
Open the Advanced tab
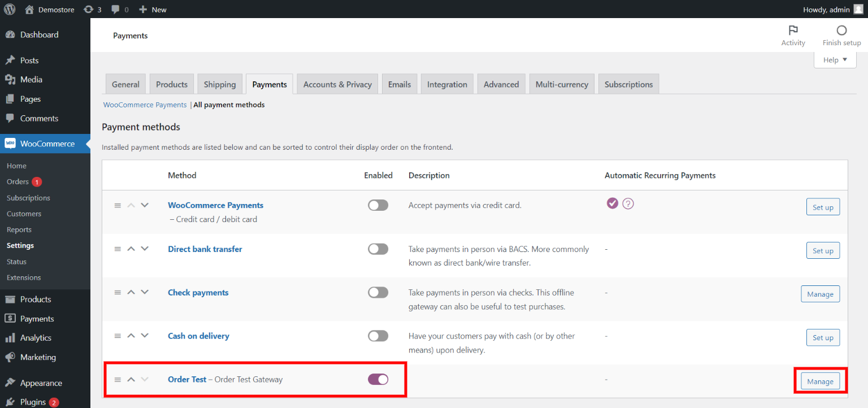click(x=501, y=84)
